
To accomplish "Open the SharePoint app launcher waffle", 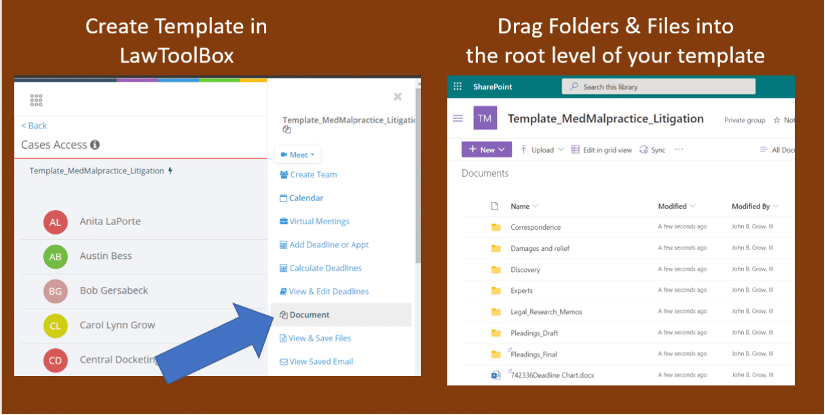I will (457, 87).
